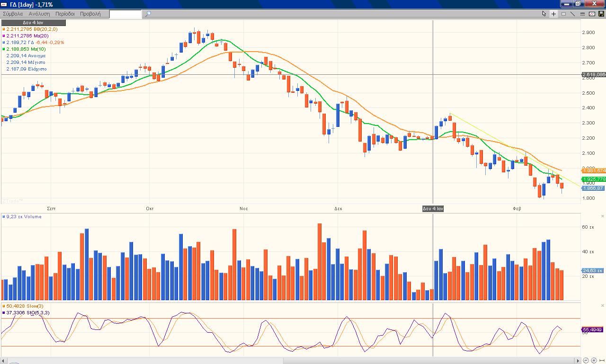Image resolution: width=606 pixels, height=364 pixels.
Task: Choose the trendline drawing tool
Action: pos(572,14)
